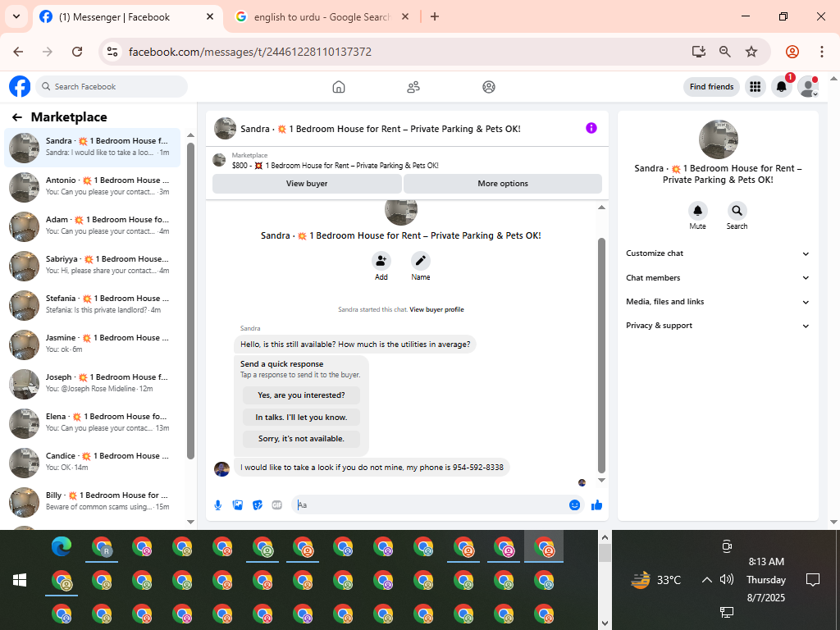Viewport: 840px width, 630px height.
Task: Open the notifications bell with badge
Action: pyautogui.click(x=782, y=87)
